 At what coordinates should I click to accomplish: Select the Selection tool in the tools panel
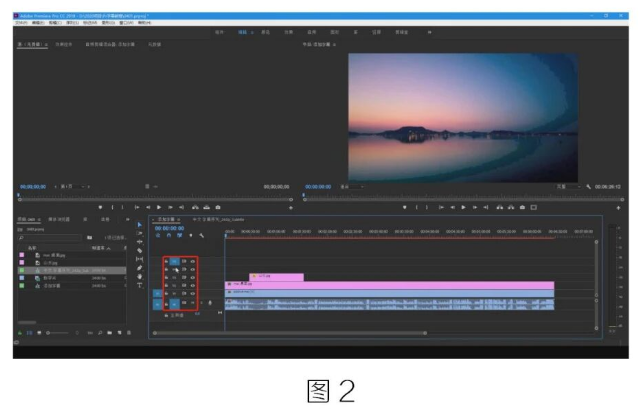coord(140,224)
